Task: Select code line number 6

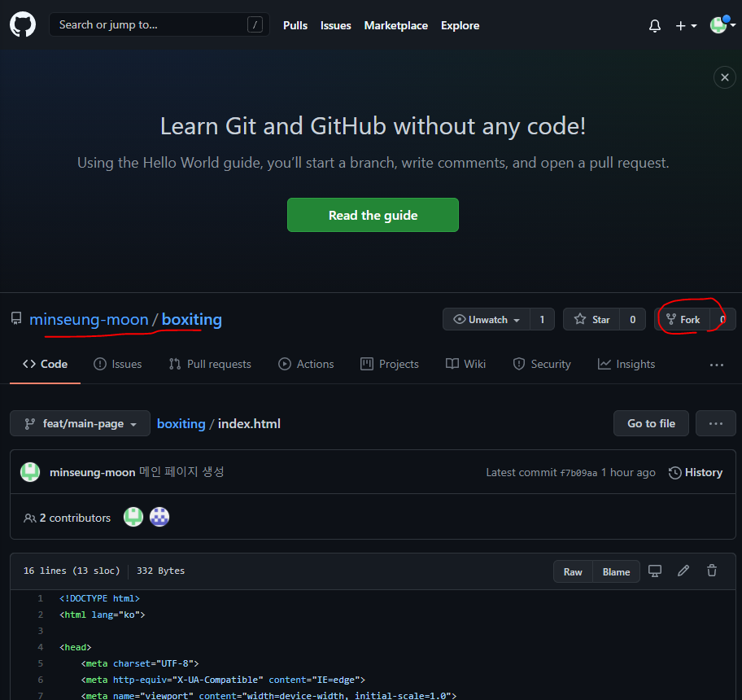Action: pos(40,680)
